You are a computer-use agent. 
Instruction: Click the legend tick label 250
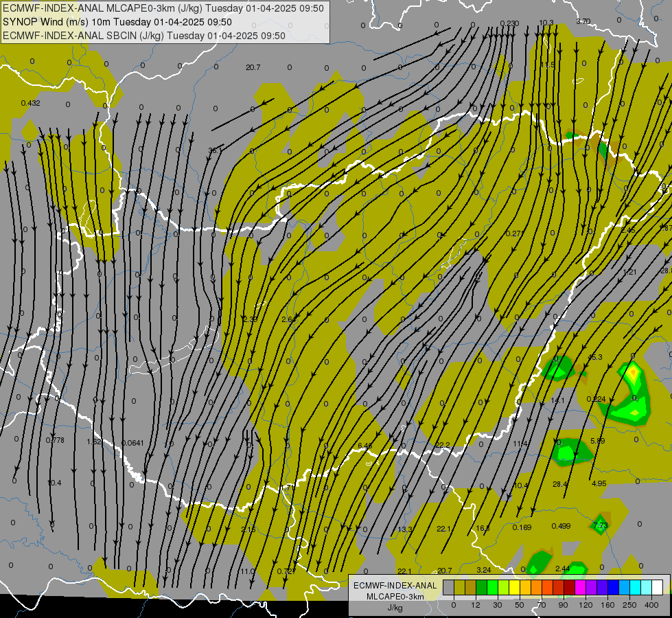coord(629,605)
